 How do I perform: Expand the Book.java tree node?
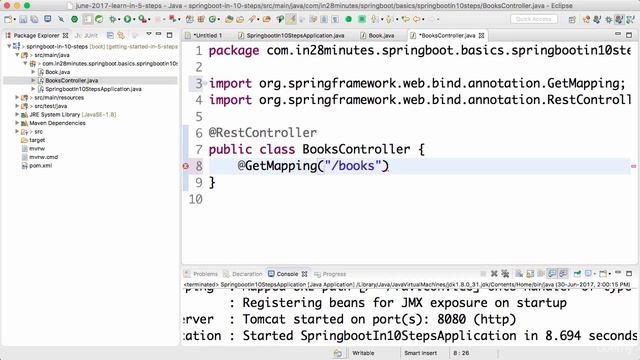[x=33, y=72]
